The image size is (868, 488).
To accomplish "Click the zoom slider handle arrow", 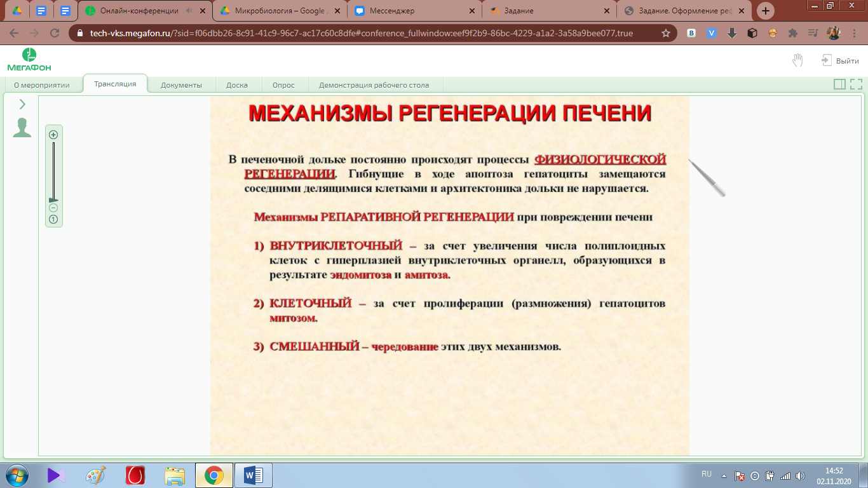I will click(x=53, y=200).
